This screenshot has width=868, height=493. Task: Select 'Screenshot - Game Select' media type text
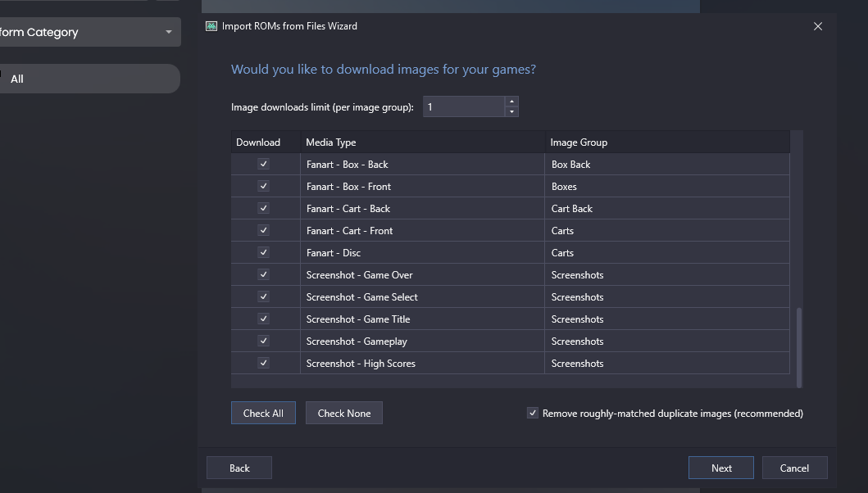(362, 297)
